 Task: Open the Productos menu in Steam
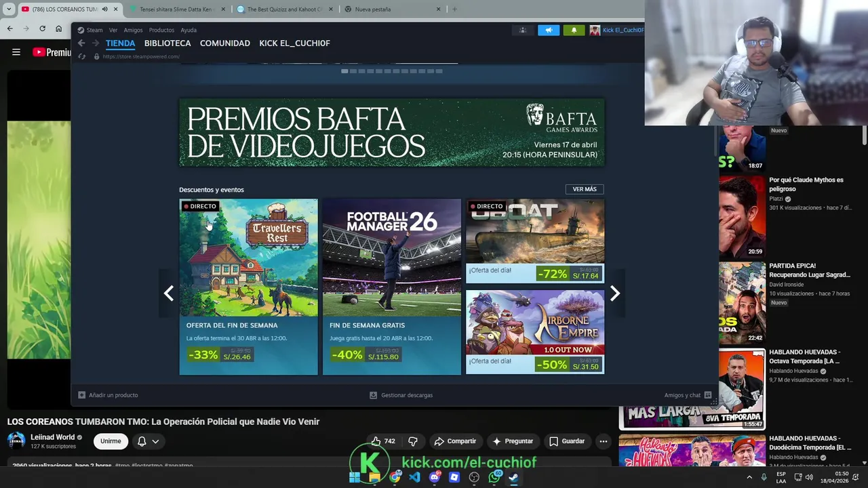pyautogui.click(x=161, y=30)
